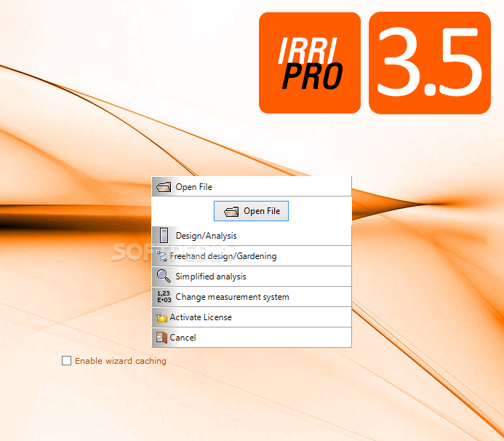Choose the Design/Analysis option
The image size is (504, 441).
coord(252,236)
